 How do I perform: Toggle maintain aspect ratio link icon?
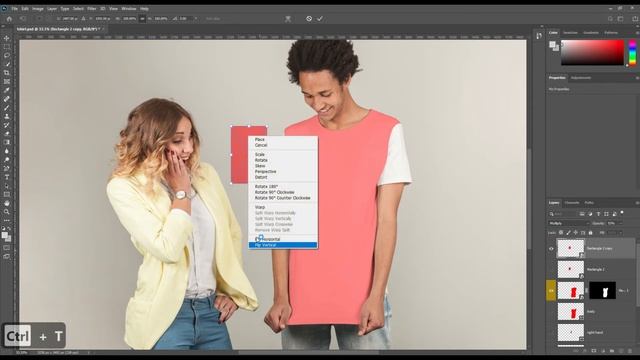[142, 19]
